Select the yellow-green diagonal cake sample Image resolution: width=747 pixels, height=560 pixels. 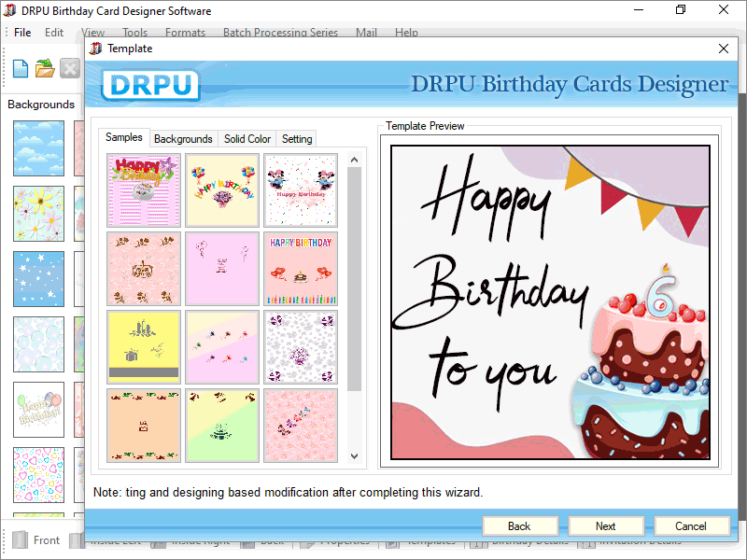[x=222, y=426]
